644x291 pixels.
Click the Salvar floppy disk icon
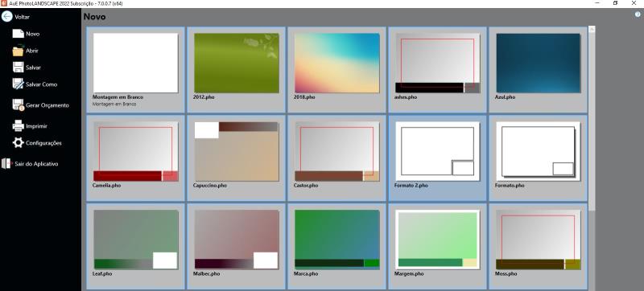(x=18, y=68)
